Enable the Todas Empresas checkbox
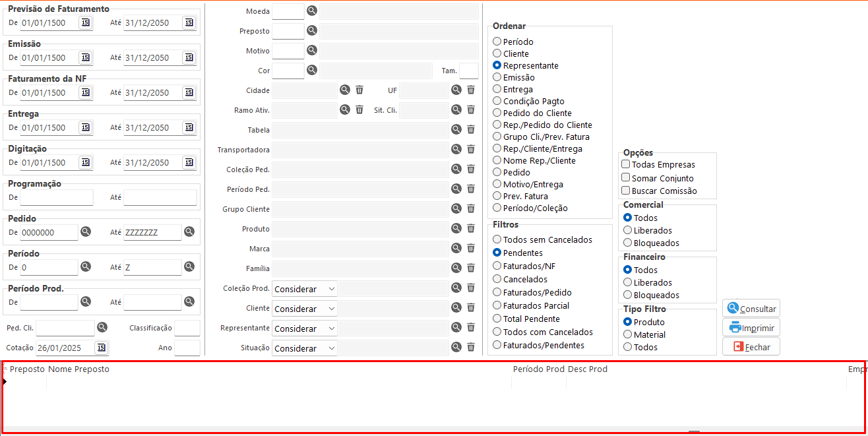 626,164
